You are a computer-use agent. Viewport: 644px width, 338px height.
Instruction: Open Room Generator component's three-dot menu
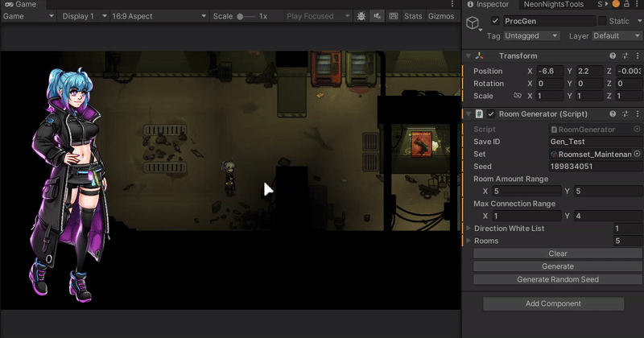point(637,114)
